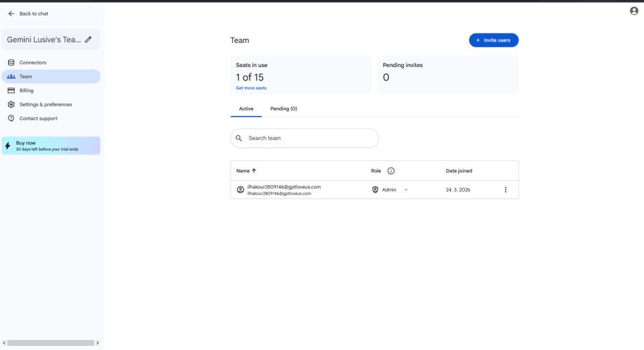
Task: Click the member name ilhakour2809146@gptloveus.com
Action: click(284, 187)
